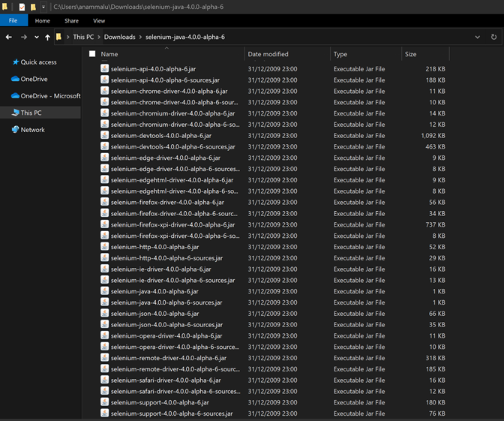Go up one folder level

coord(47,38)
